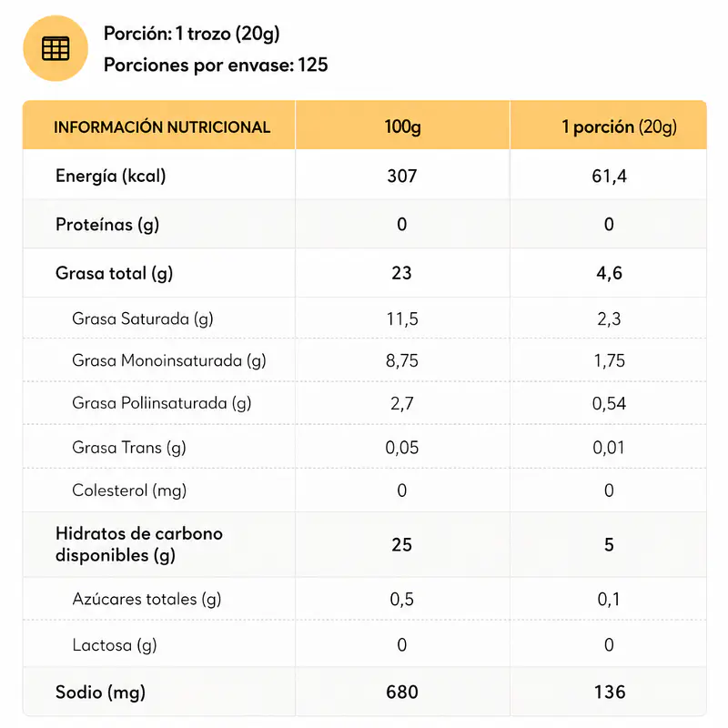Click the 307 energy value per 100g
This screenshot has width=728, height=728.
[401, 176]
